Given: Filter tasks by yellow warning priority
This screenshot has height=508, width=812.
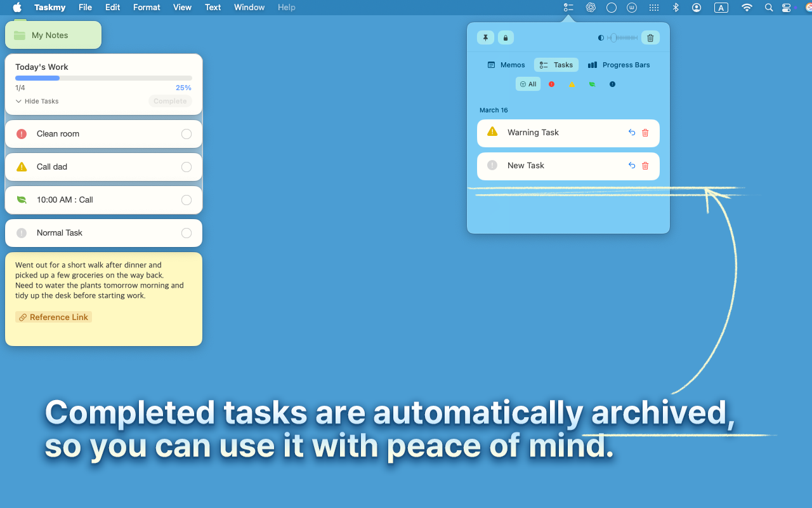Looking at the screenshot, I should pyautogui.click(x=572, y=84).
